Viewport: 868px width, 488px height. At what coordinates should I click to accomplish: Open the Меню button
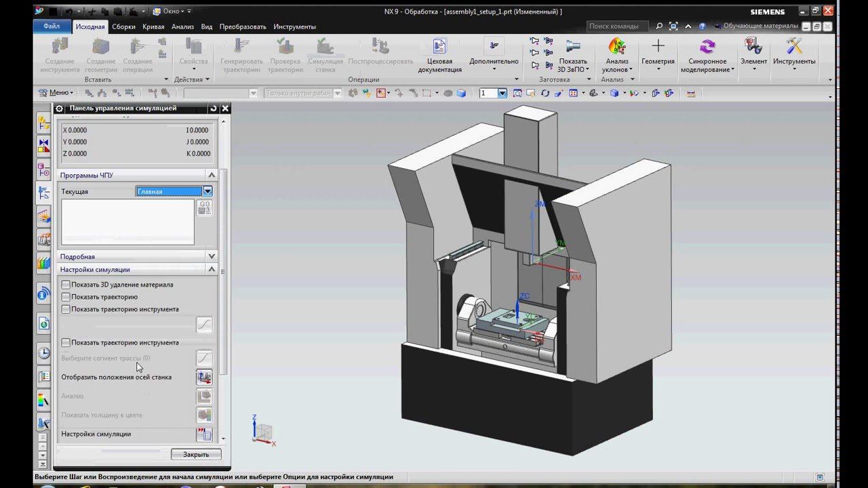[57, 93]
